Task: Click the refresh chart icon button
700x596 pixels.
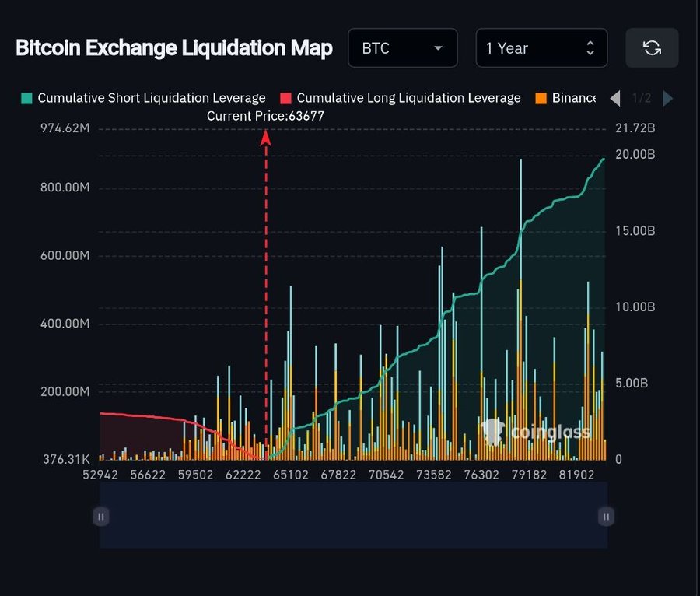Action: [x=652, y=47]
